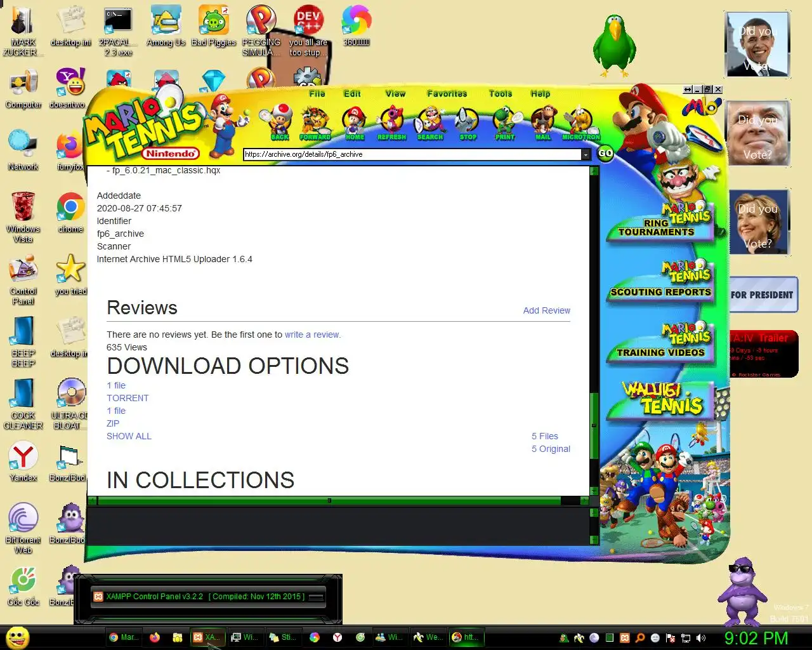The width and height of the screenshot is (812, 650).
Task: Click the volume speaker tray icon
Action: pos(701,638)
